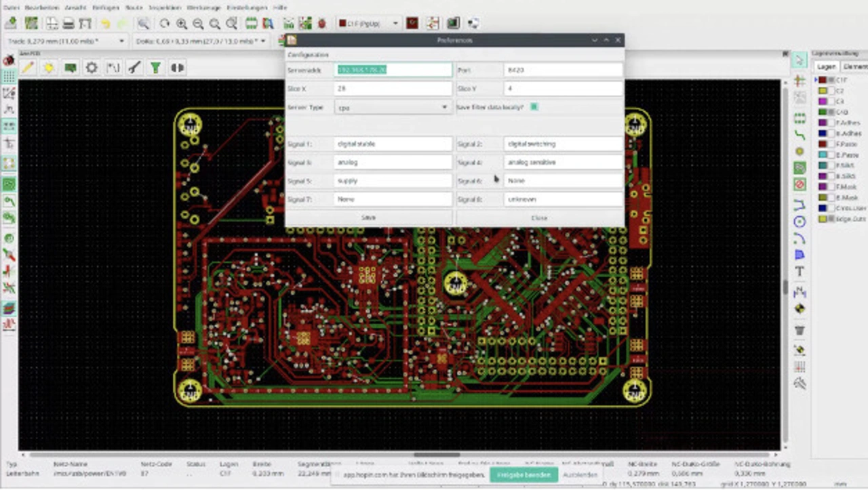This screenshot has height=490, width=868.
Task: Click the Undo arrow in the toolbar
Action: 105,24
